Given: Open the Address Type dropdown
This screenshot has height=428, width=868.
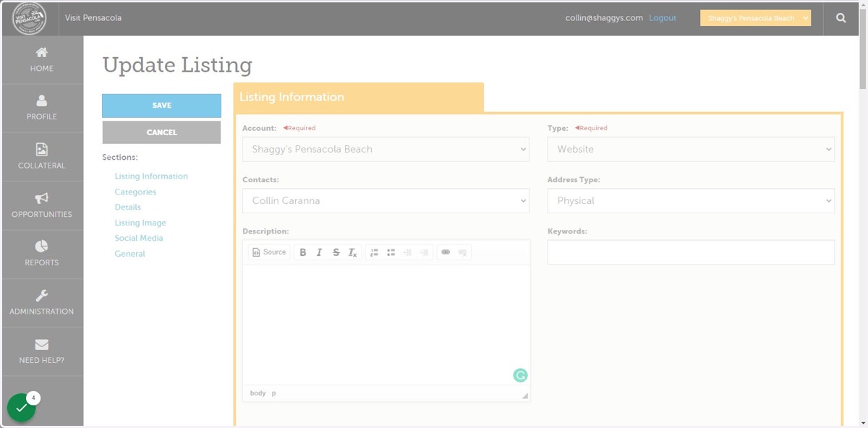Looking at the screenshot, I should point(691,200).
